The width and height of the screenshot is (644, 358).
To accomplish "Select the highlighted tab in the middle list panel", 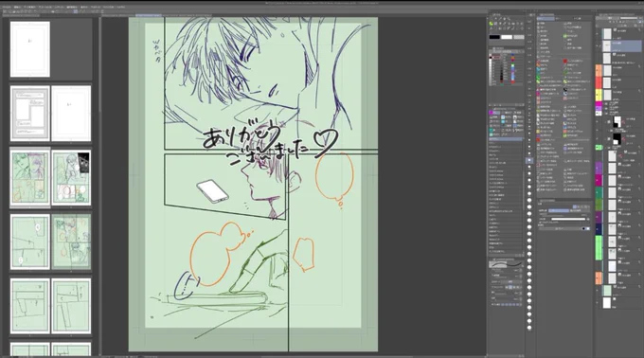I will point(546,19).
